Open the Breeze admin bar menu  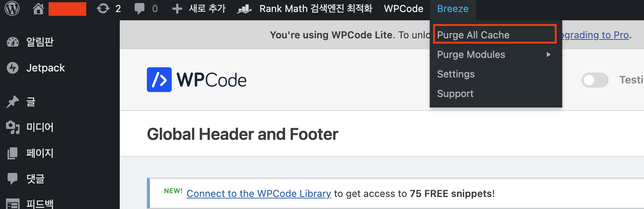(x=453, y=9)
